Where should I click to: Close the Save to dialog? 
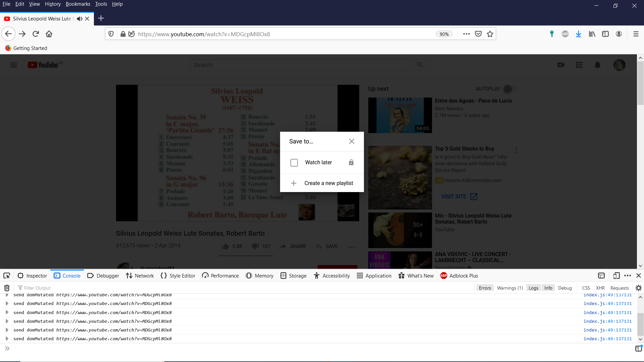(x=352, y=141)
